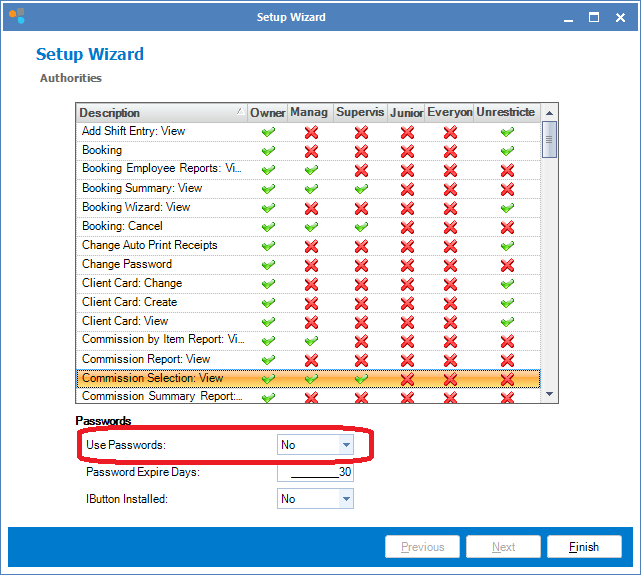Click the Owner column header
This screenshot has height=575, width=641.
[x=267, y=113]
